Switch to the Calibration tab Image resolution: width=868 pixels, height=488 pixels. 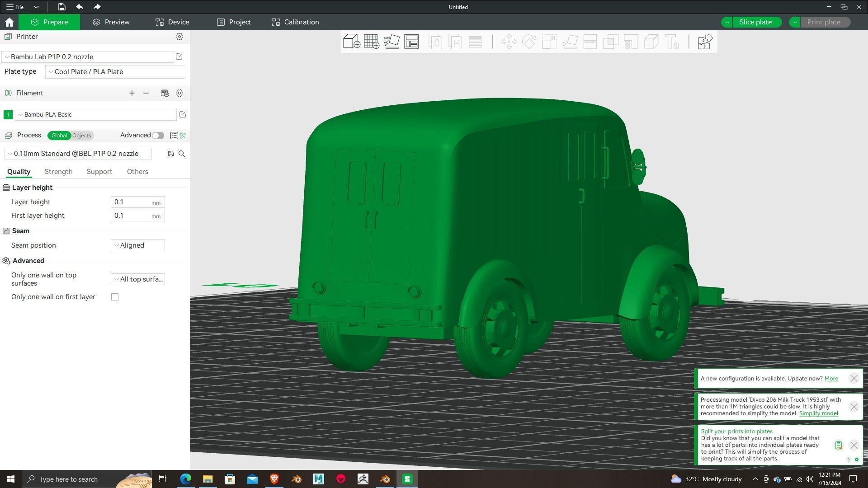pos(295,22)
